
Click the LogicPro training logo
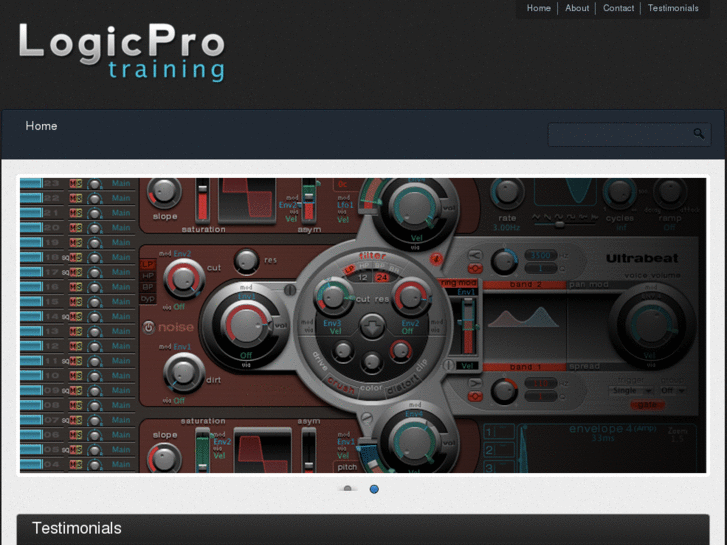tap(122, 52)
